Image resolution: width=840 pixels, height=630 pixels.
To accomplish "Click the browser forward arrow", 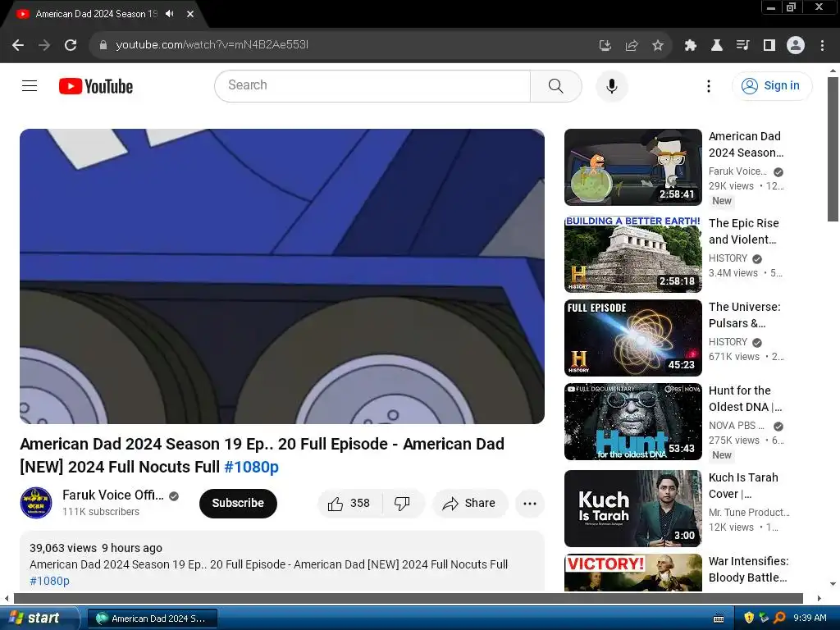I will click(44, 45).
